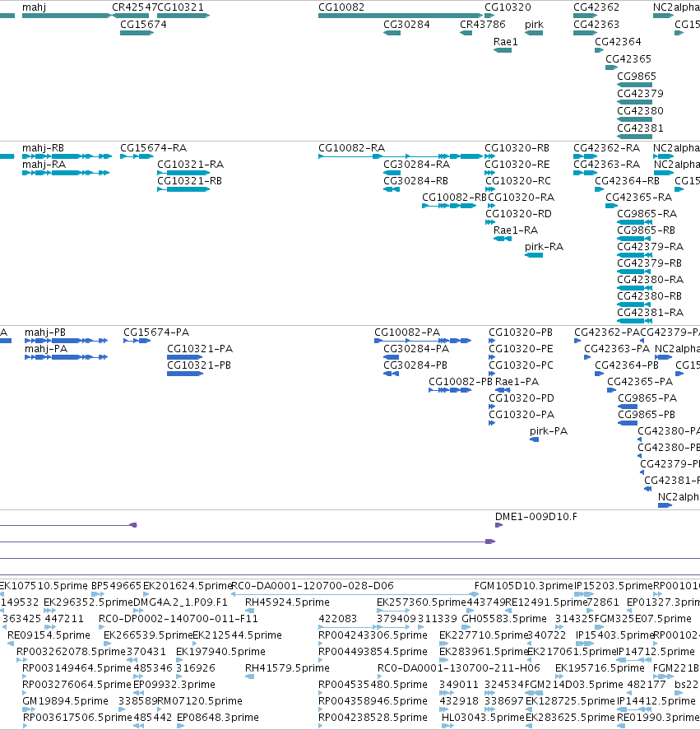
Task: Click the 'FGM105D10.3prime' EST label
Action: click(x=524, y=585)
